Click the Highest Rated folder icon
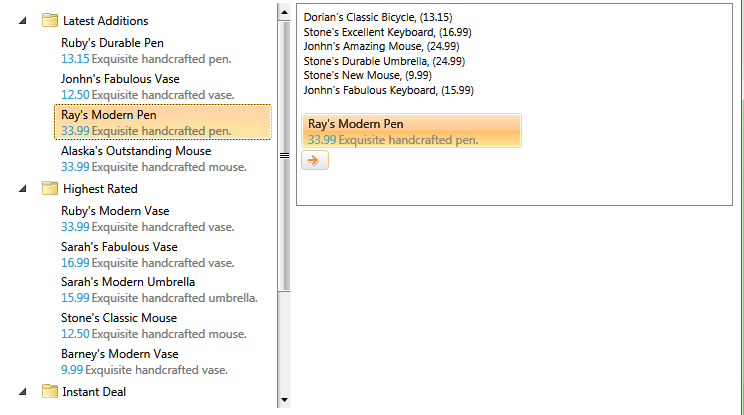The width and height of the screenshot is (744, 415). [x=50, y=188]
